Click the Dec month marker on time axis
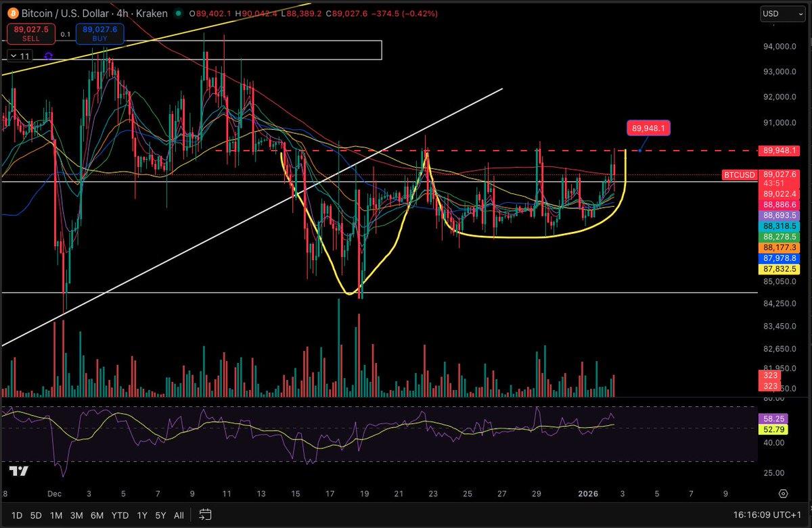Screen dimensions: 812x528 click(55, 494)
